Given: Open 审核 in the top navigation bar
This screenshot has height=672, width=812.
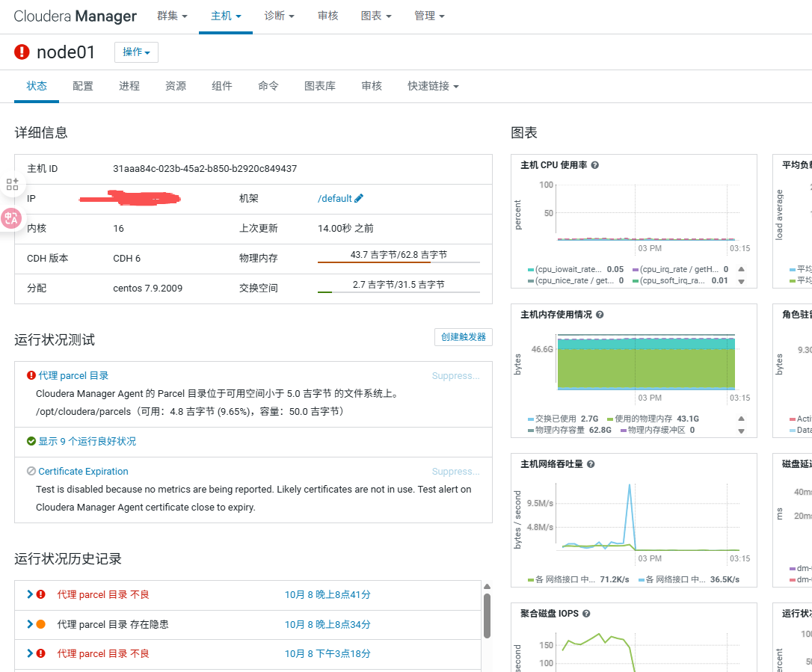Looking at the screenshot, I should (x=327, y=16).
